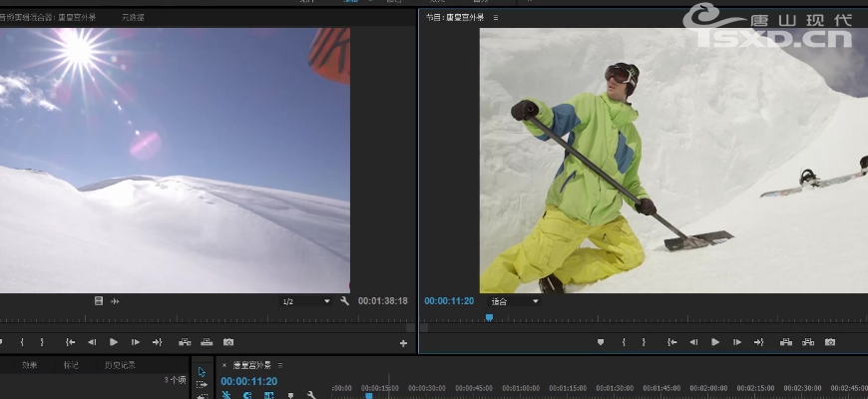Go to In point in source monitor
The height and width of the screenshot is (399, 868).
tap(70, 342)
